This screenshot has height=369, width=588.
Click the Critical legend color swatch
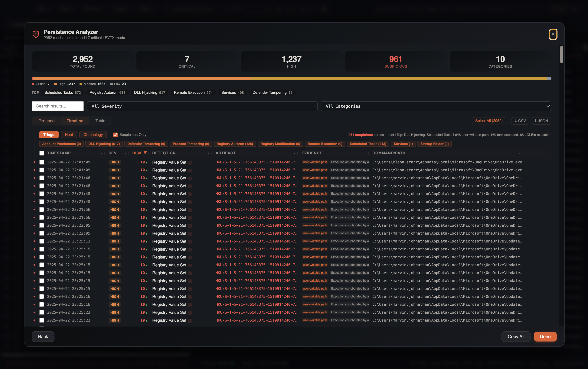point(33,84)
